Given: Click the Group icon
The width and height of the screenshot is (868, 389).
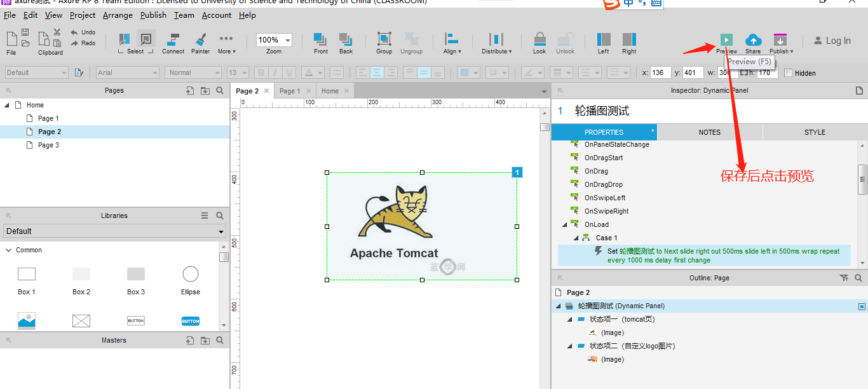Looking at the screenshot, I should coord(384,39).
